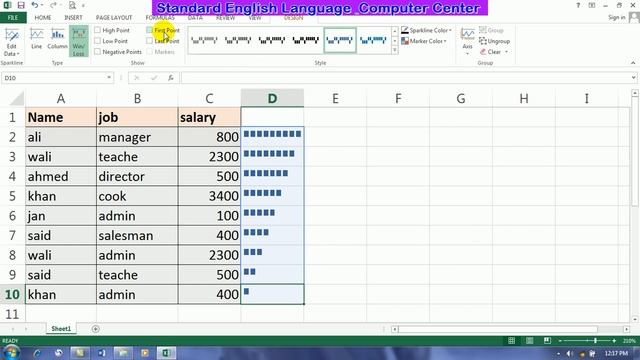The width and height of the screenshot is (640, 360).
Task: Click the Name header cell
Action: (61, 117)
